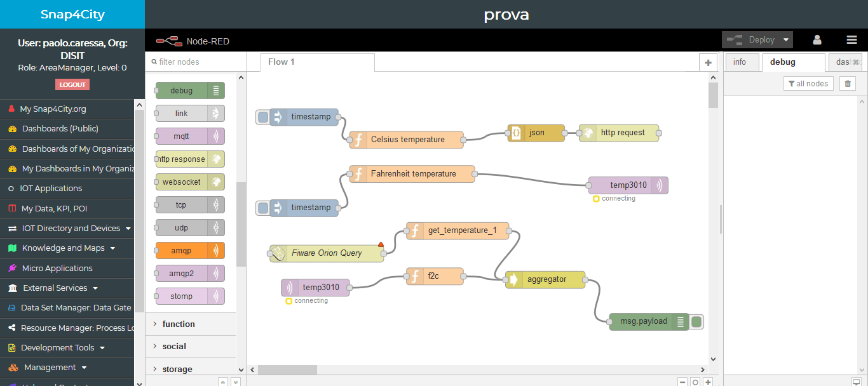This screenshot has height=386, width=868.
Task: Select the http response palette node
Action: (190, 159)
